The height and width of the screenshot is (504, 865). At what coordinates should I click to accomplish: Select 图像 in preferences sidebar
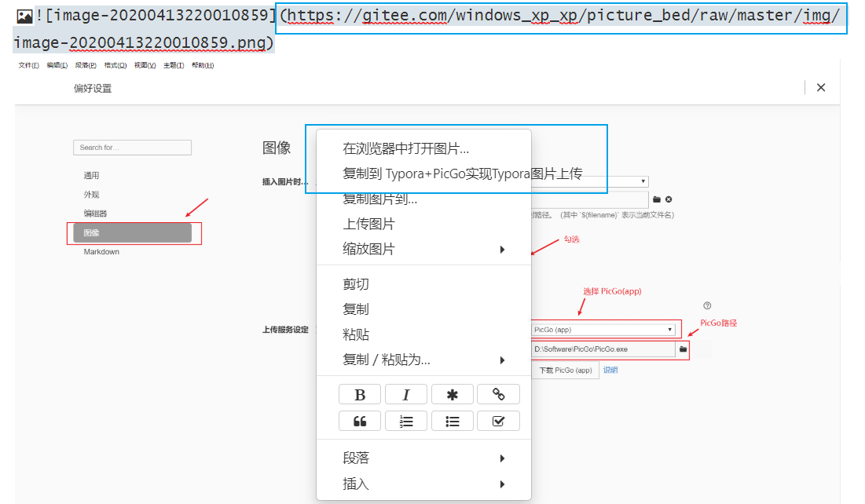pyautogui.click(x=133, y=232)
